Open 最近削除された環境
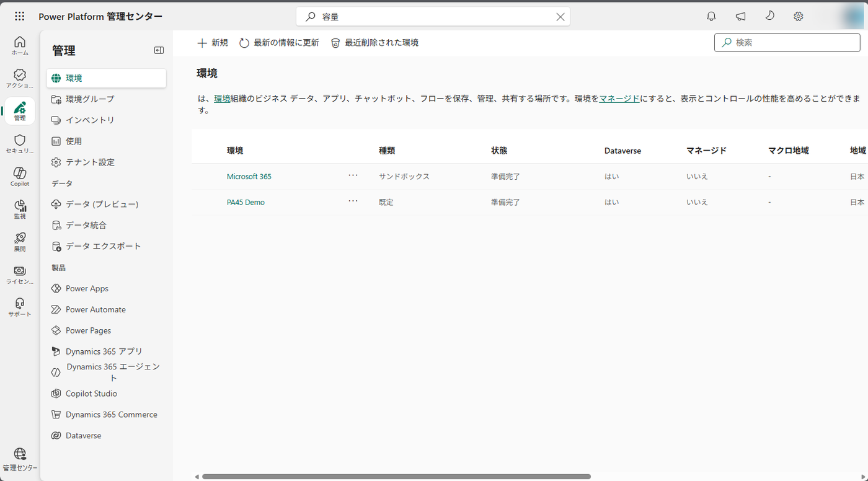The height and width of the screenshot is (481, 868). coord(374,43)
